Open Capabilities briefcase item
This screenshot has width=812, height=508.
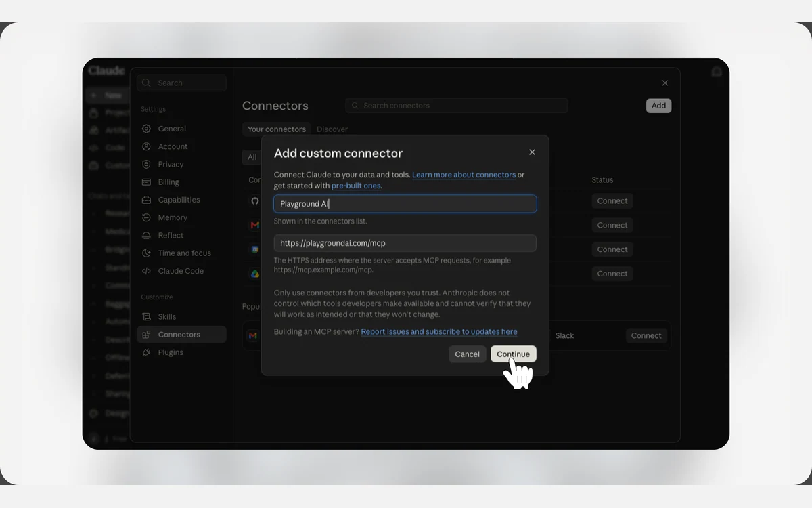pyautogui.click(x=181, y=200)
